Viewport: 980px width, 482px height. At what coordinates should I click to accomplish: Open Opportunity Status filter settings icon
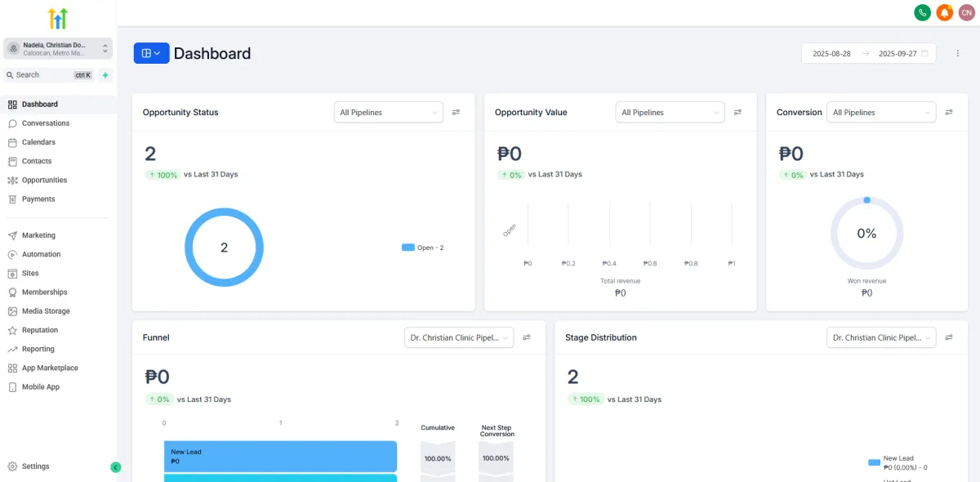[x=457, y=112]
